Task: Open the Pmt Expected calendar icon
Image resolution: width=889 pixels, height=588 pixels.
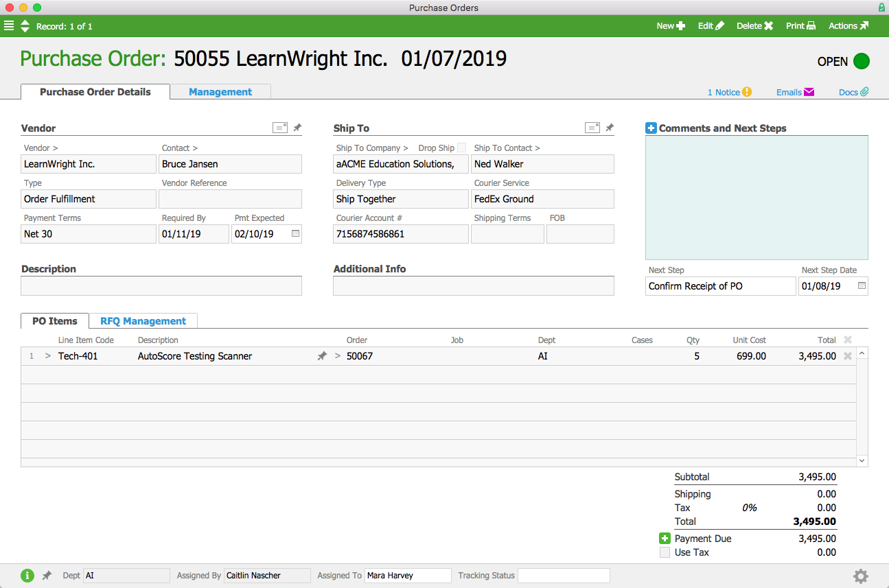Action: click(x=295, y=234)
